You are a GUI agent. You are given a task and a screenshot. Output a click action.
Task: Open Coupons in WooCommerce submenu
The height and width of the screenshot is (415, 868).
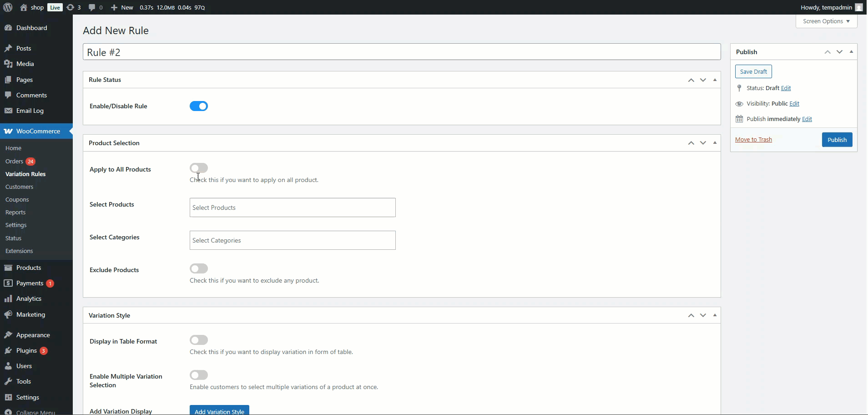(17, 199)
